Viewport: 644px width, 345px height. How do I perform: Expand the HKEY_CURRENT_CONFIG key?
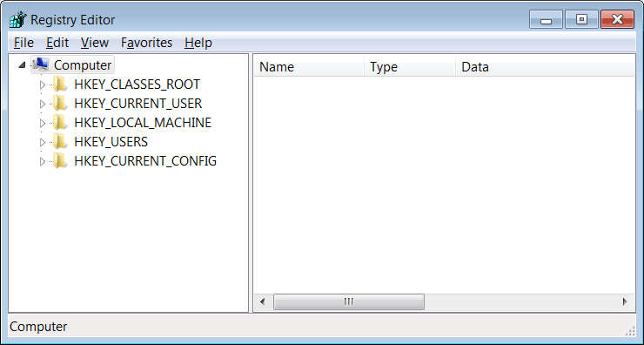[x=43, y=161]
